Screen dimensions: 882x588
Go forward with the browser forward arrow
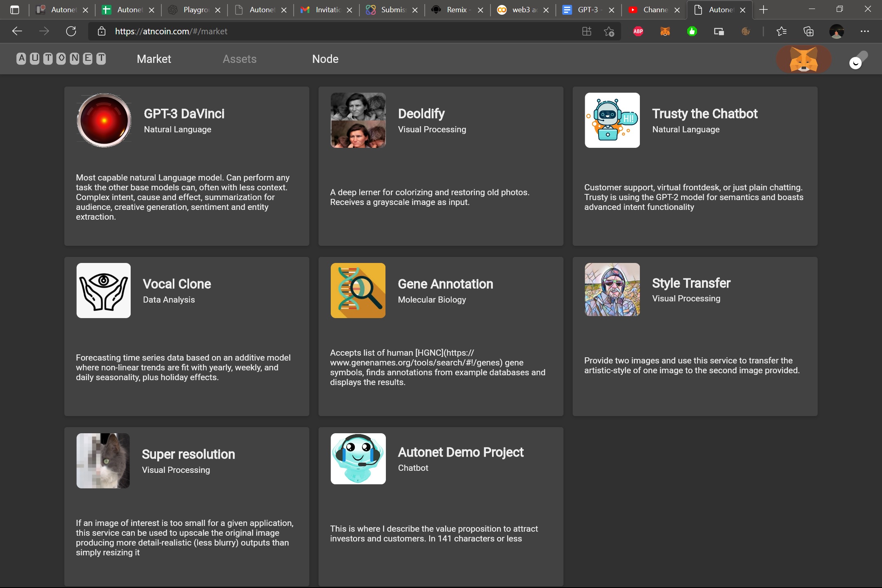(44, 31)
